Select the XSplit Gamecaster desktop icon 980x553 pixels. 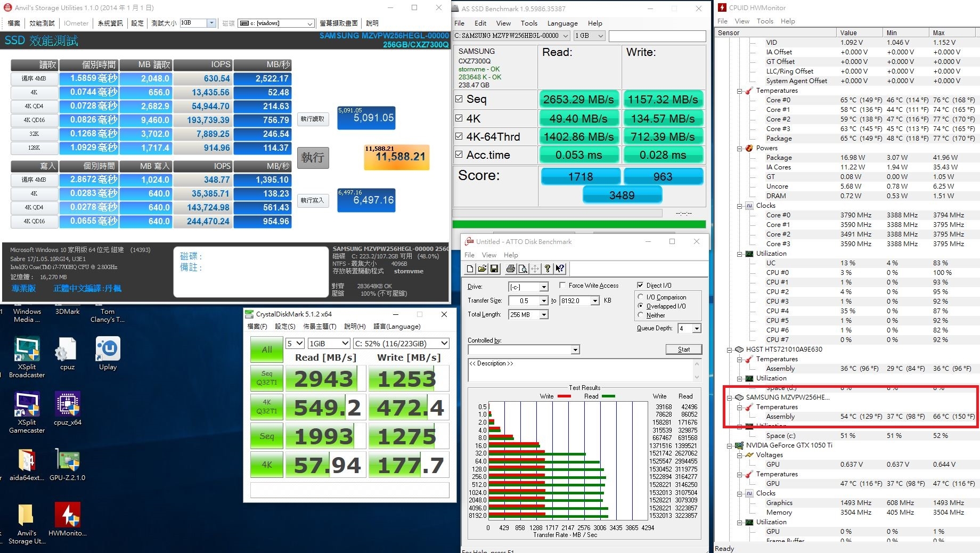(27, 413)
